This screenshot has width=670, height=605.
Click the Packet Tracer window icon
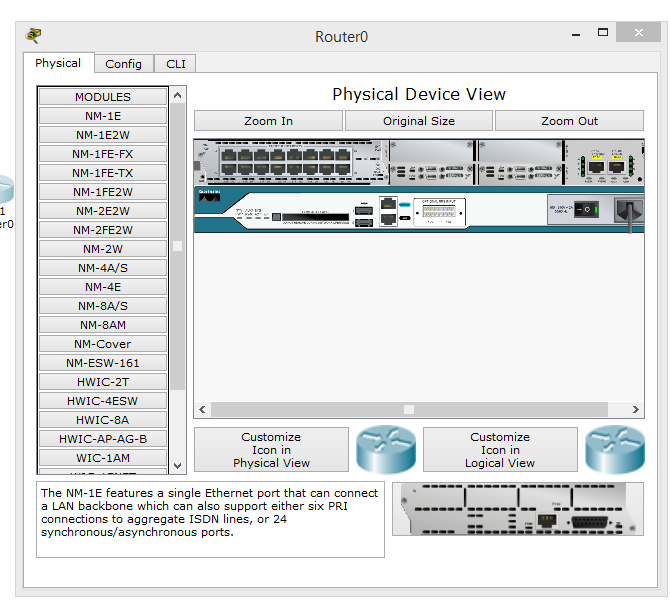coord(34,35)
